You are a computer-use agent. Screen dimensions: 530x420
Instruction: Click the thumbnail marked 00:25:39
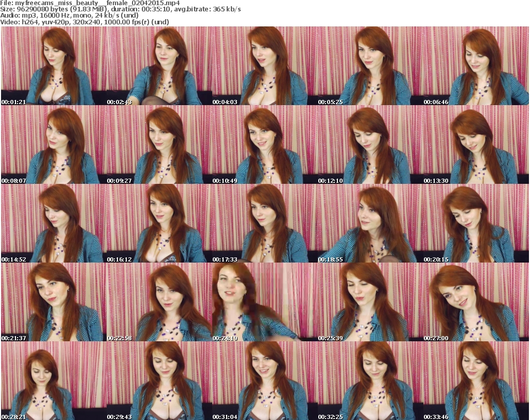tap(371, 302)
